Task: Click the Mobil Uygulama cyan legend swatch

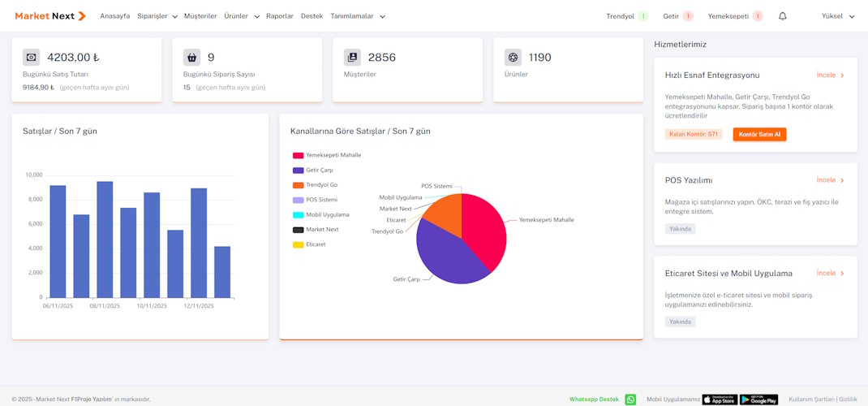Action: pyautogui.click(x=298, y=215)
